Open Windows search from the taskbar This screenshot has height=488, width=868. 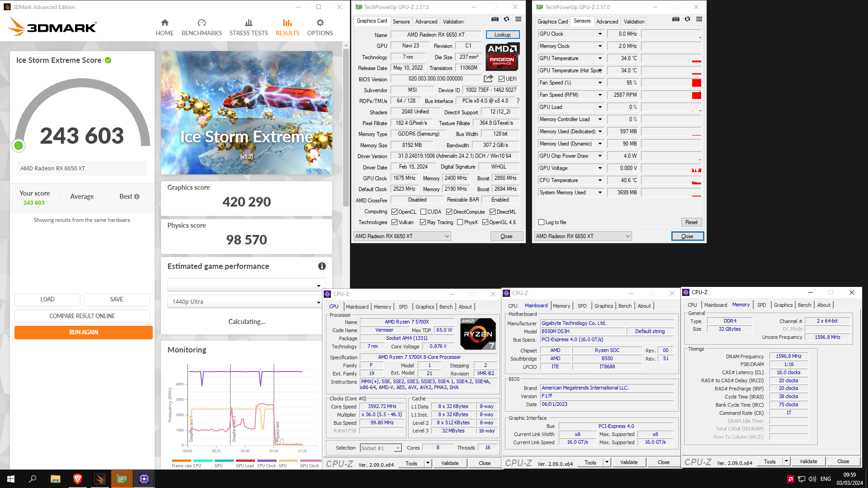pyautogui.click(x=33, y=479)
